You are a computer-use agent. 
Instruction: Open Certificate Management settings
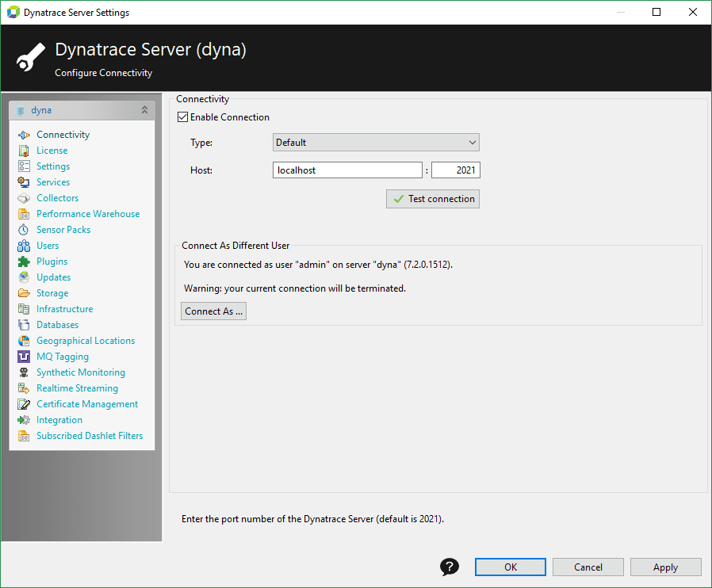point(87,404)
